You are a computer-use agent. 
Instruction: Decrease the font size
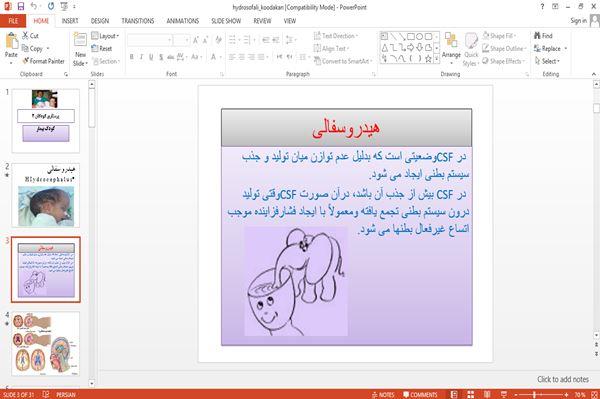[206, 40]
